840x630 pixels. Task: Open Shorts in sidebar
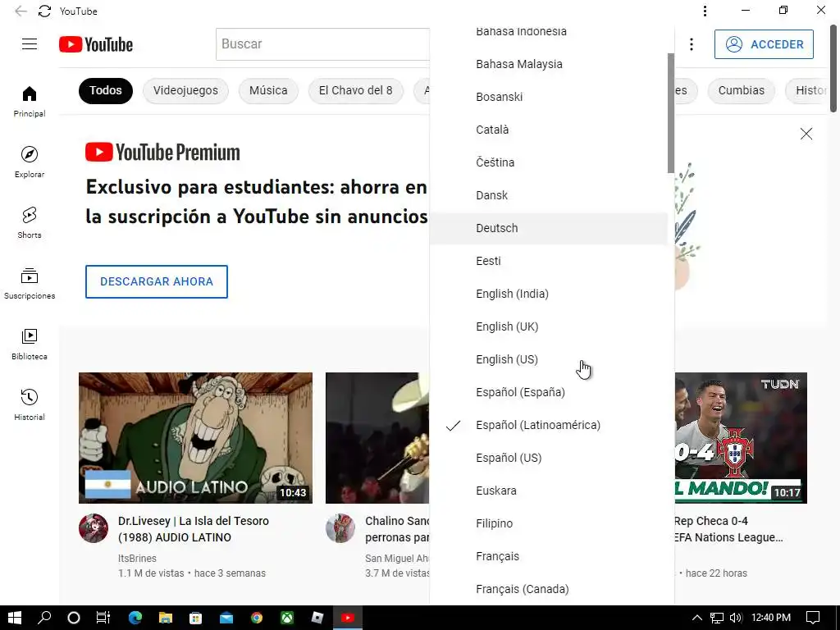[30, 222]
